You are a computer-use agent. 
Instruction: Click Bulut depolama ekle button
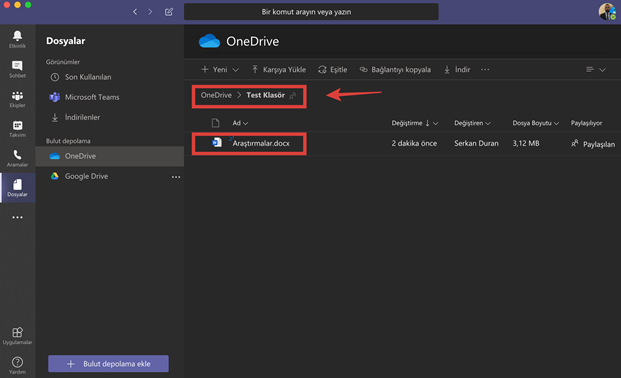click(x=109, y=364)
